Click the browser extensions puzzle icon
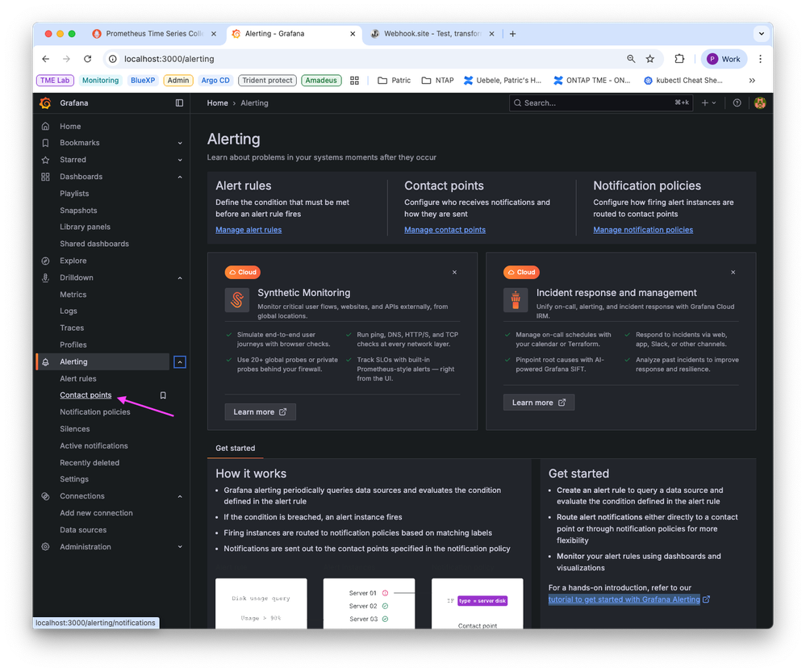 [679, 58]
